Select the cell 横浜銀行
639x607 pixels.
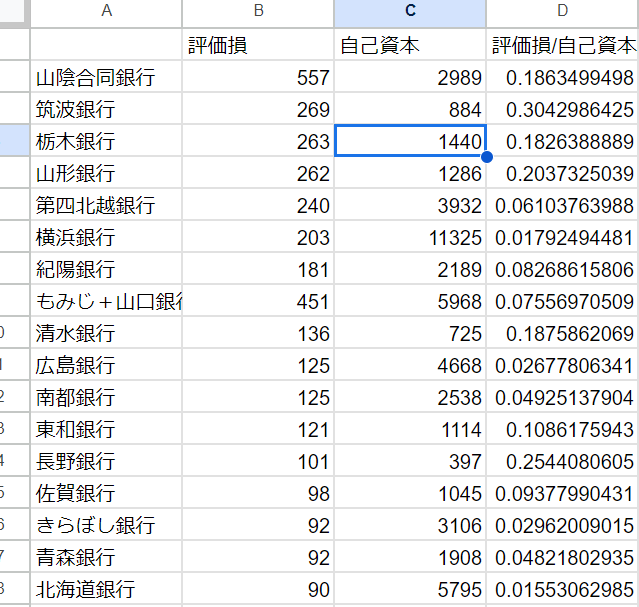click(x=106, y=237)
